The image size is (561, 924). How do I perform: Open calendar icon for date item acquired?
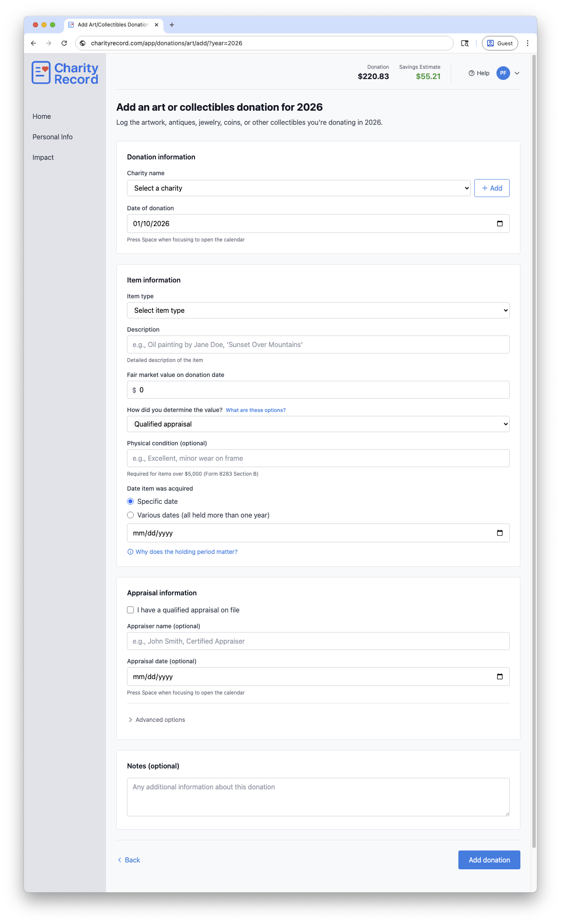[499, 533]
